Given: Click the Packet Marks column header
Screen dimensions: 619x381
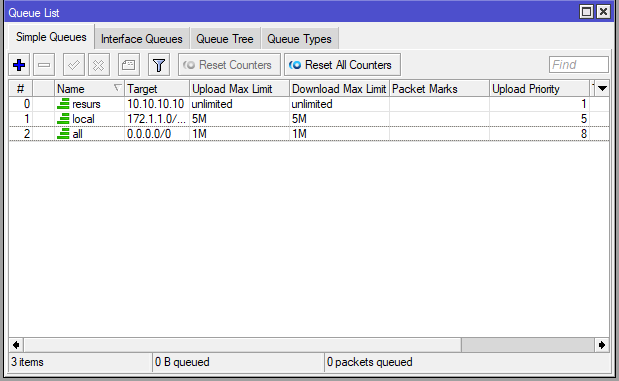Looking at the screenshot, I should (x=439, y=89).
